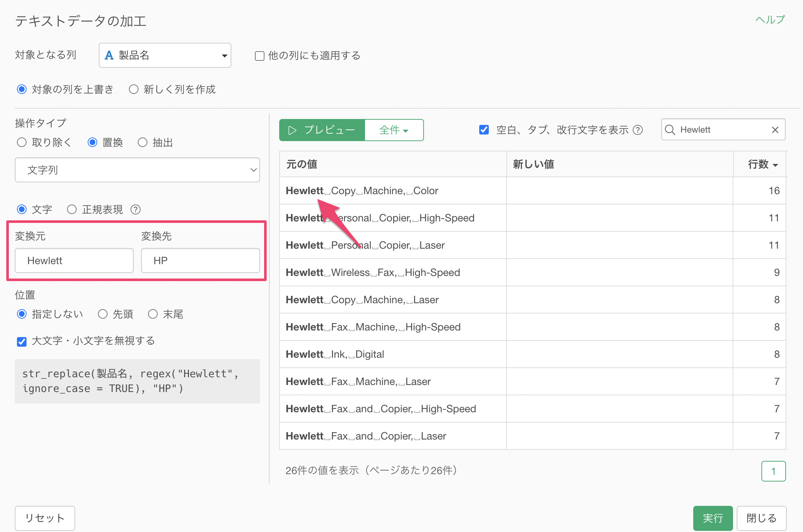Select 置換 operation type

point(92,143)
